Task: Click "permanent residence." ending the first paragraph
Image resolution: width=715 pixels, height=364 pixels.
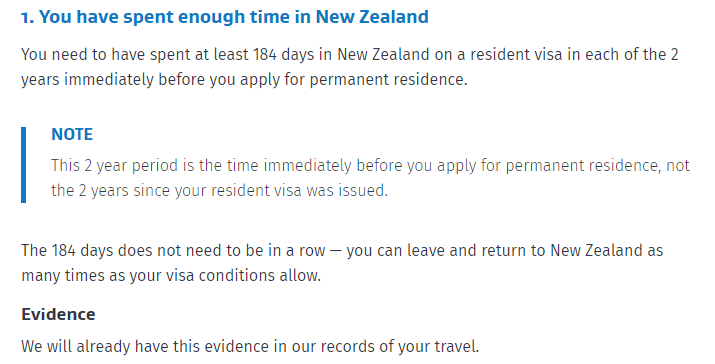Action: [x=389, y=80]
